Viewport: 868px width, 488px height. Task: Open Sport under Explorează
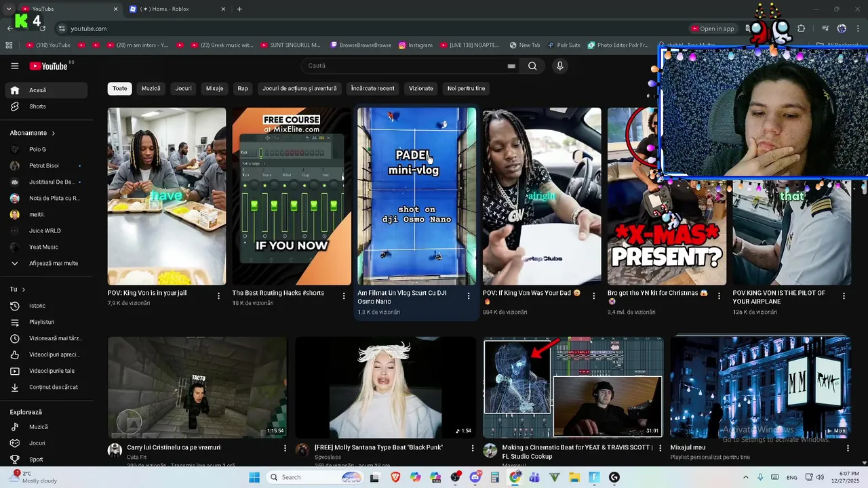coord(46,460)
